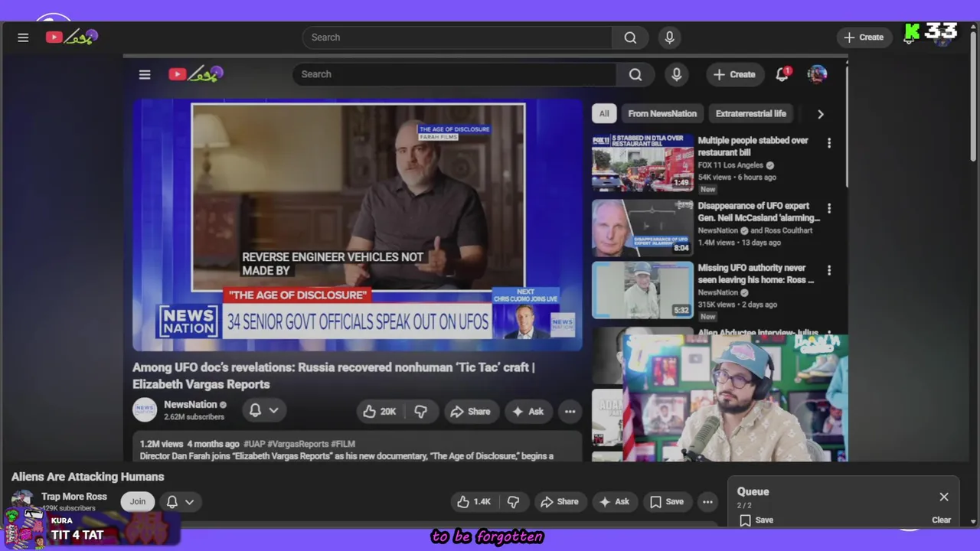Share the Aliens Are Attacking Humans video
This screenshot has height=551, width=980.
tap(560, 502)
